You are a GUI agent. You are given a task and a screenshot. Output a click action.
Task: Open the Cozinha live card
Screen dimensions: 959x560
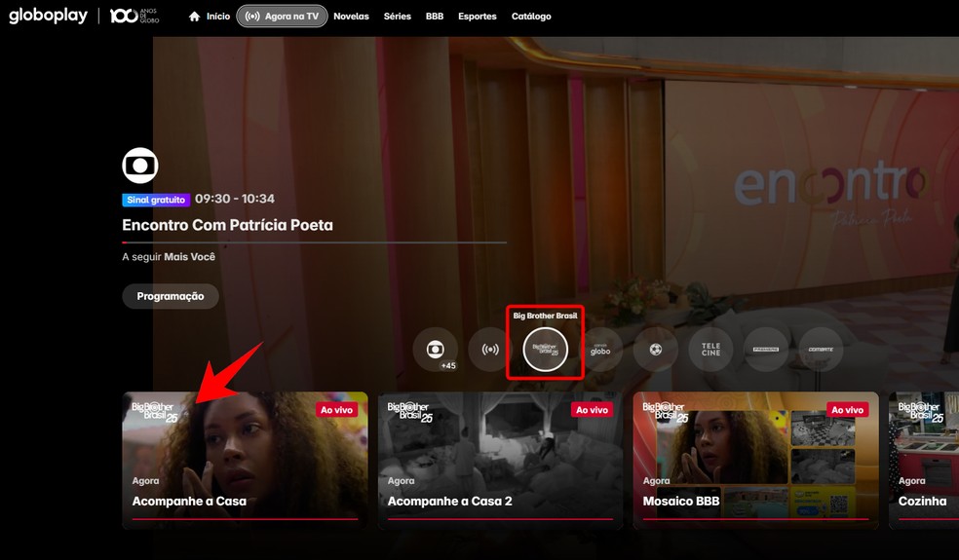(x=924, y=461)
